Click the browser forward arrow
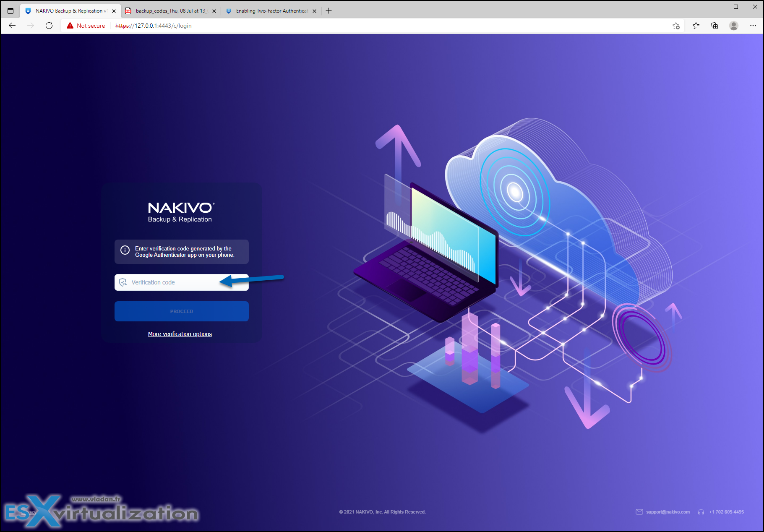 tap(31, 26)
